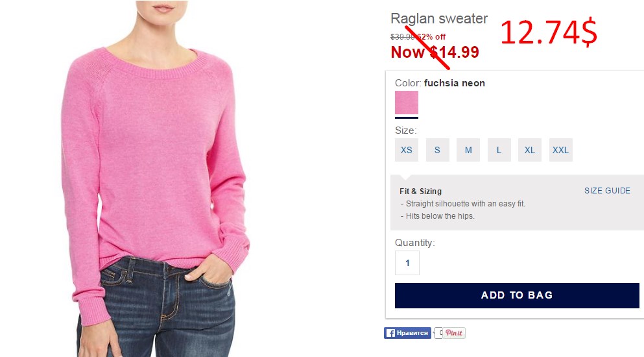Click the Raglan sweater title
The height and width of the screenshot is (357, 644).
tap(439, 19)
